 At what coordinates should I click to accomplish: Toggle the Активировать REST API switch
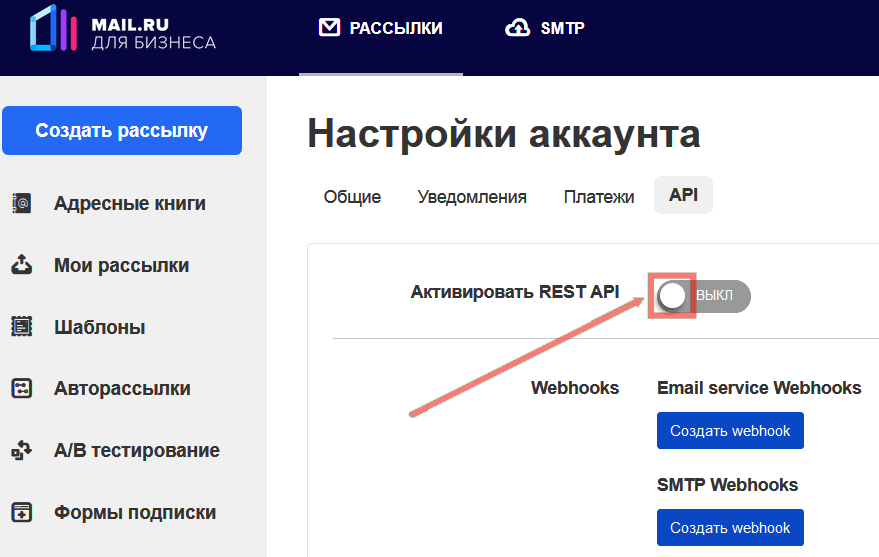coord(702,296)
